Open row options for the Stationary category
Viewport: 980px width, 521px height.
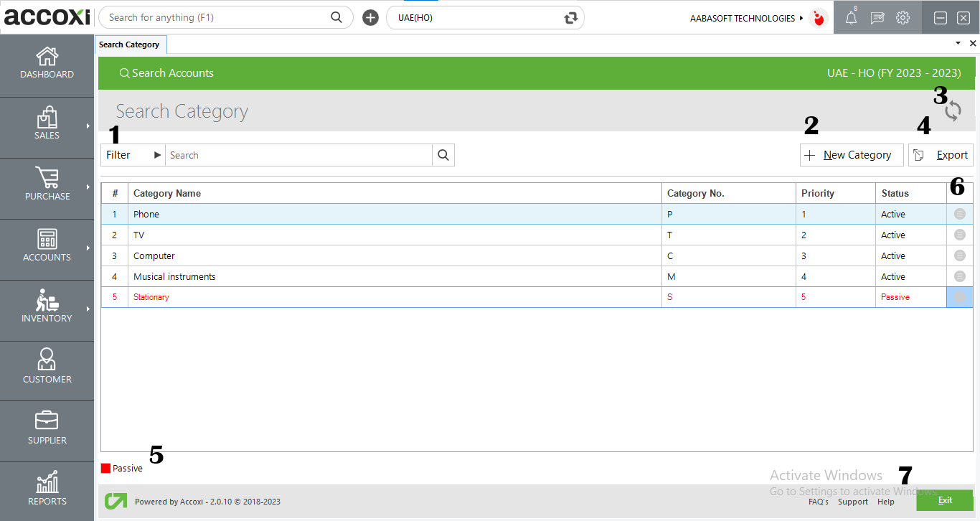coord(959,296)
